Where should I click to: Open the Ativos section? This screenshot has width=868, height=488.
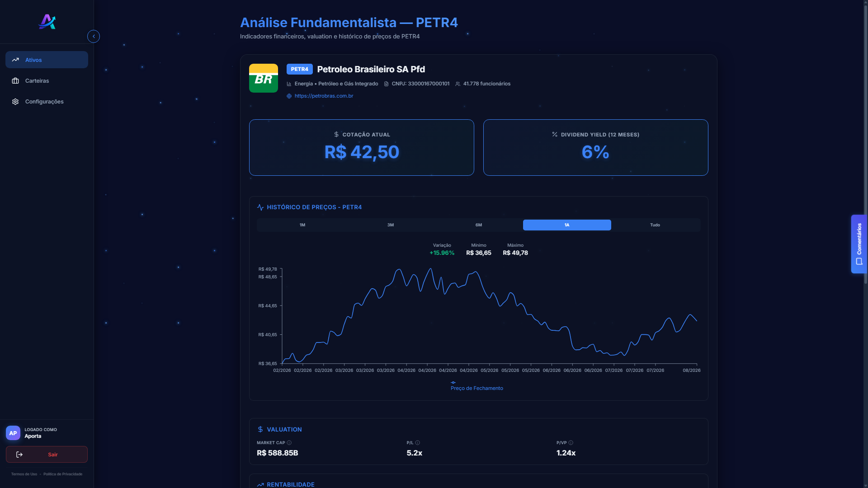click(x=47, y=60)
